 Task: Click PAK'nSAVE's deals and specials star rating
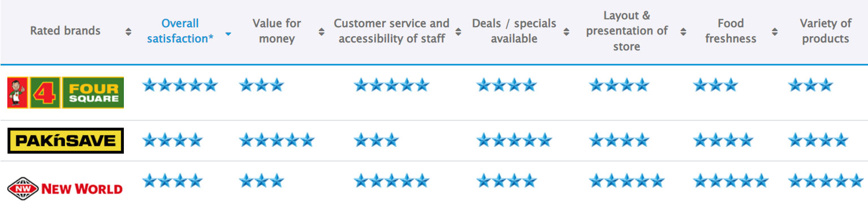[514, 140]
